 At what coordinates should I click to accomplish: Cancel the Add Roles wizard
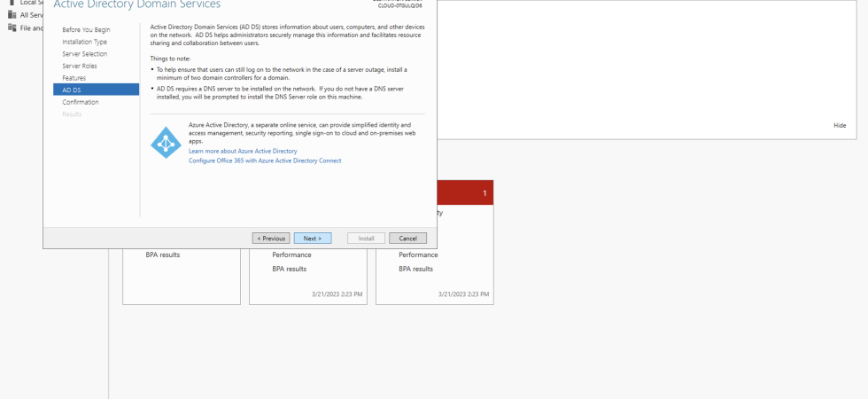click(x=408, y=239)
